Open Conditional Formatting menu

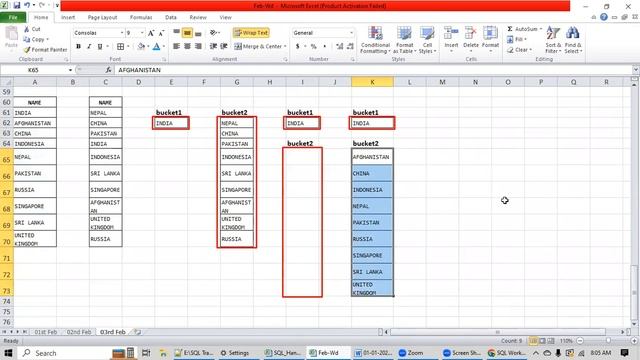(375, 40)
